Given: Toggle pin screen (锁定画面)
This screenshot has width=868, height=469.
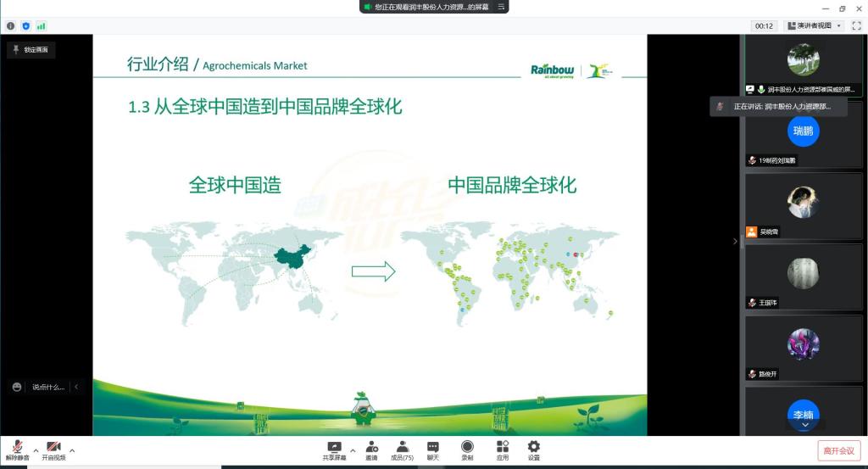Looking at the screenshot, I should (x=31, y=50).
